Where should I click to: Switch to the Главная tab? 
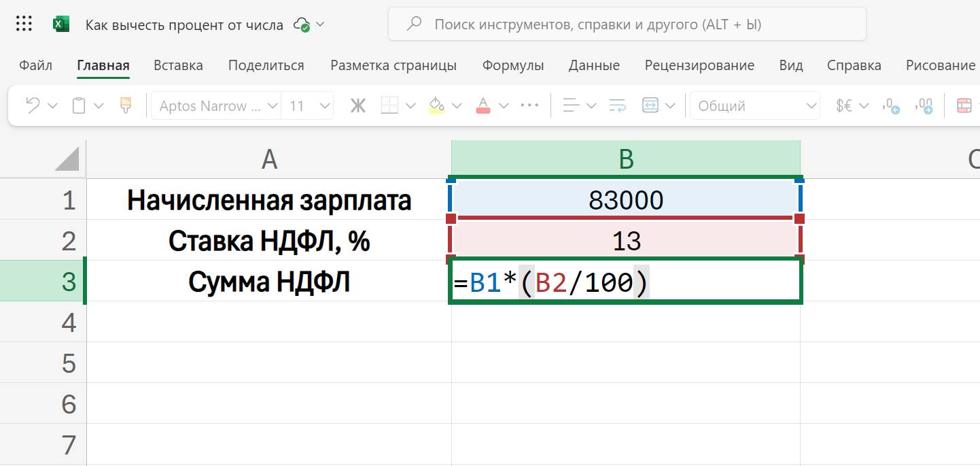point(103,65)
